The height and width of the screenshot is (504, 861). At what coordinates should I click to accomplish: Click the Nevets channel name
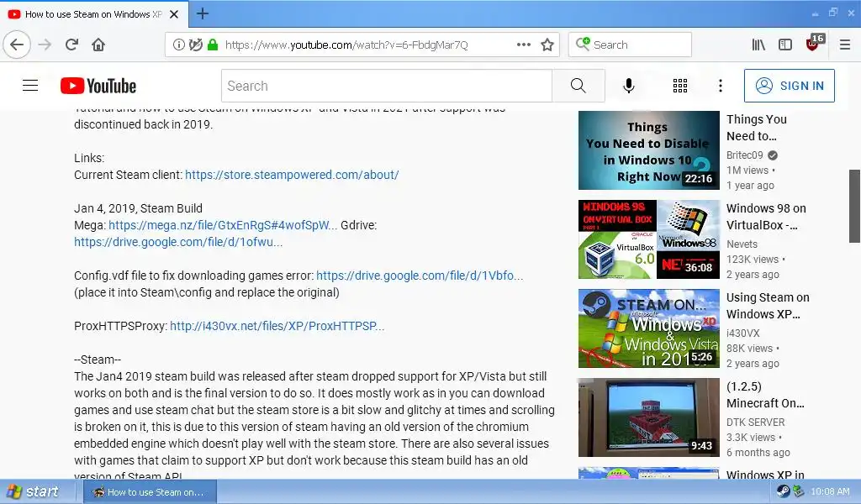[x=742, y=244]
